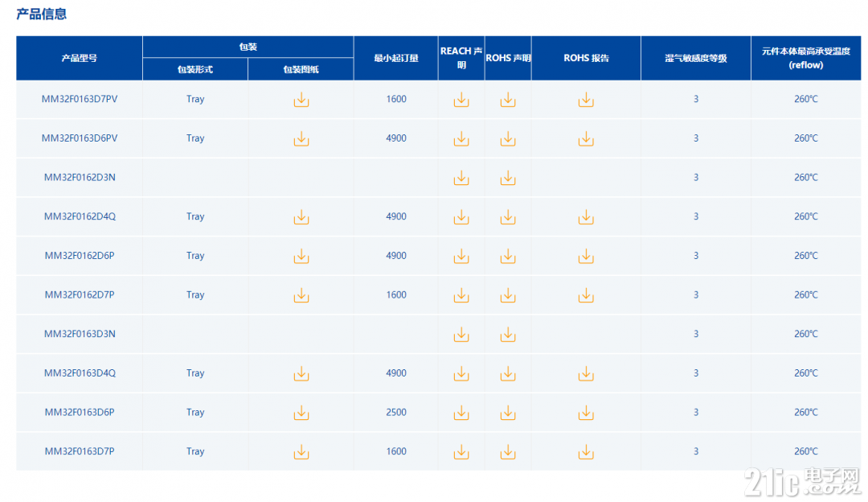Download ROHS statement for MM32F0163D6PV
Image resolution: width=868 pixels, height=502 pixels.
click(x=508, y=139)
